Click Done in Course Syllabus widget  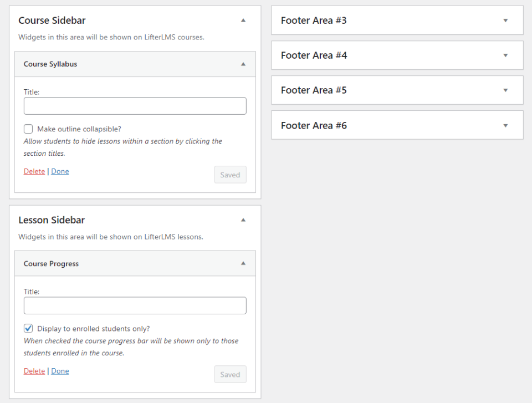click(60, 171)
